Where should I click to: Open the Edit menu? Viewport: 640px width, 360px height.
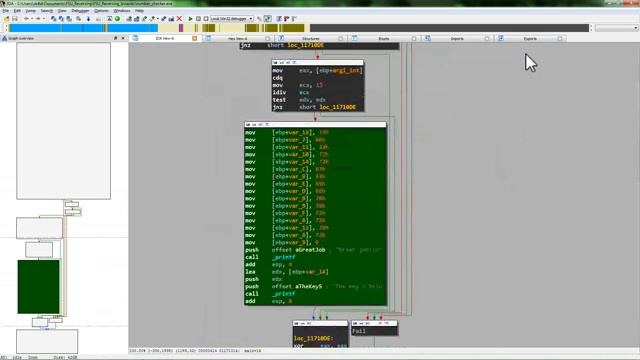point(17,11)
